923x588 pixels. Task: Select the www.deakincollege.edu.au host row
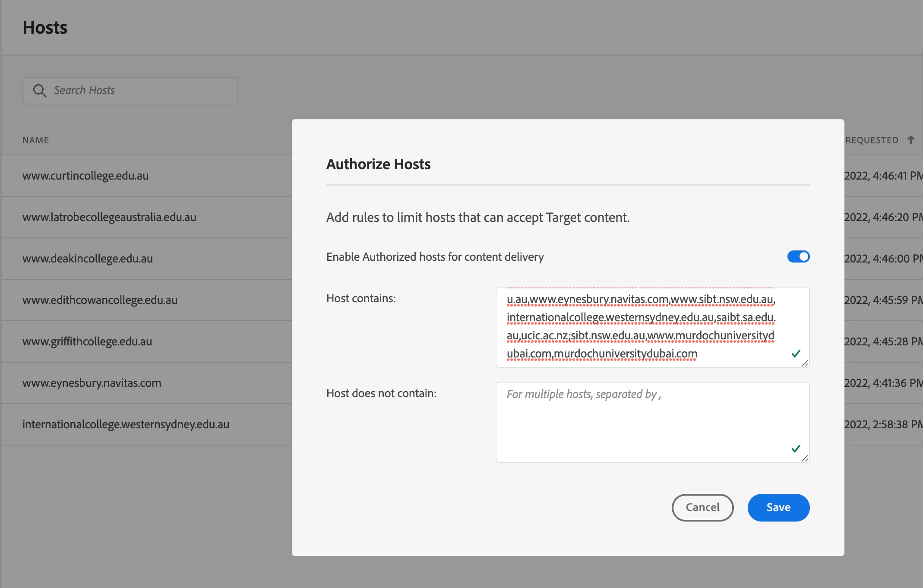pyautogui.click(x=88, y=259)
